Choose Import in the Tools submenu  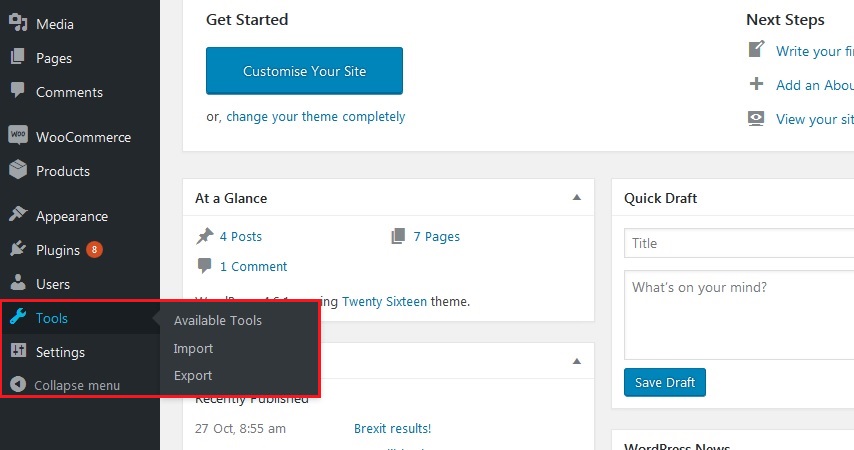pos(193,349)
